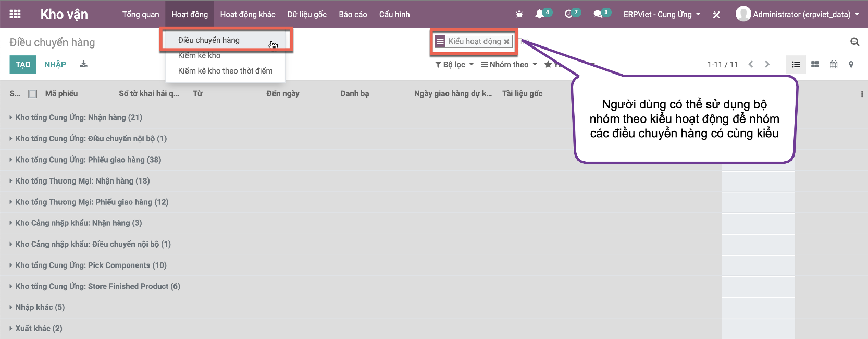Expand the Nhập khác group
Screen dimensions: 868x339
coord(40,307)
